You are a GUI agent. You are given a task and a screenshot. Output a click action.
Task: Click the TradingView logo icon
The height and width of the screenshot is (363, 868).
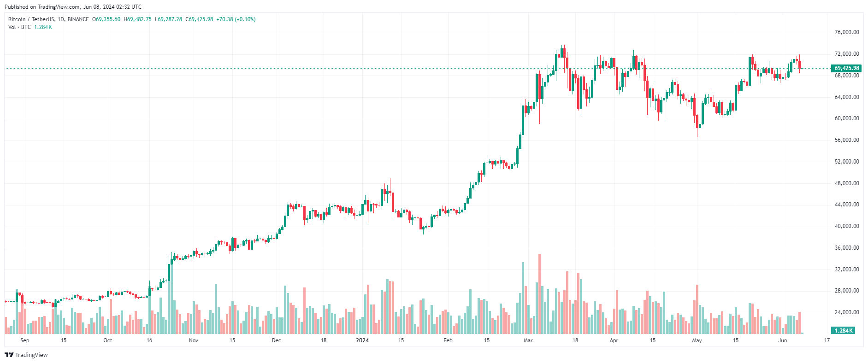tap(9, 355)
